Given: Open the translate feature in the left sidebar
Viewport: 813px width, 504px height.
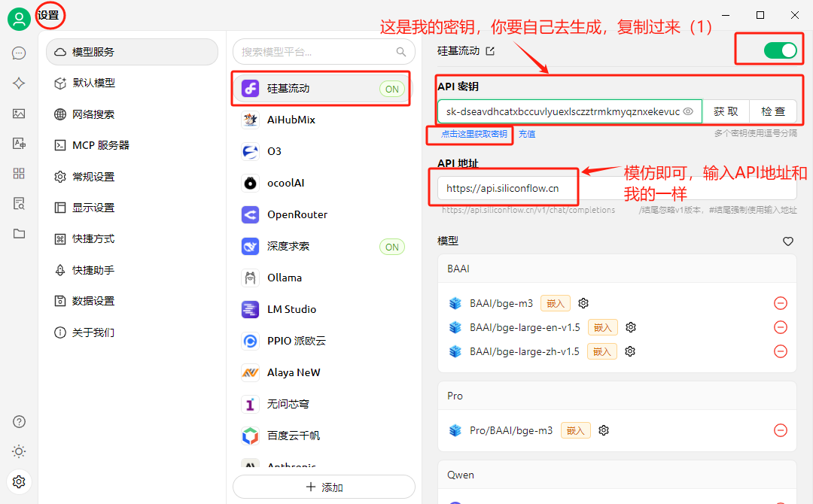Looking at the screenshot, I should [x=19, y=143].
